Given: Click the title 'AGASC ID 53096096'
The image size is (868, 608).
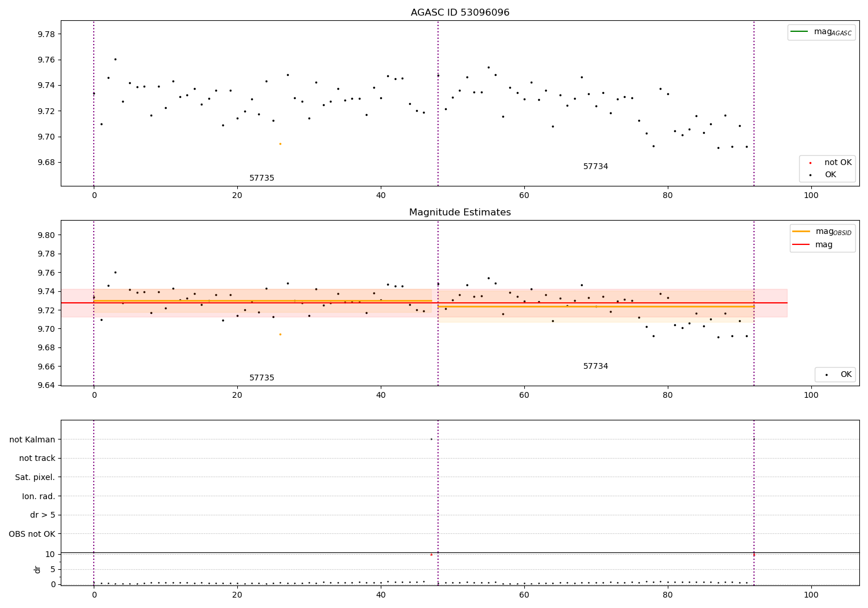Looking at the screenshot, I should point(460,13).
